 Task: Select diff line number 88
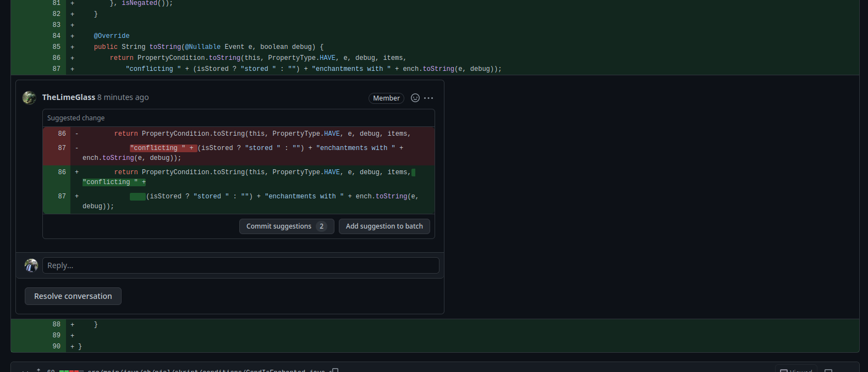[57, 324]
